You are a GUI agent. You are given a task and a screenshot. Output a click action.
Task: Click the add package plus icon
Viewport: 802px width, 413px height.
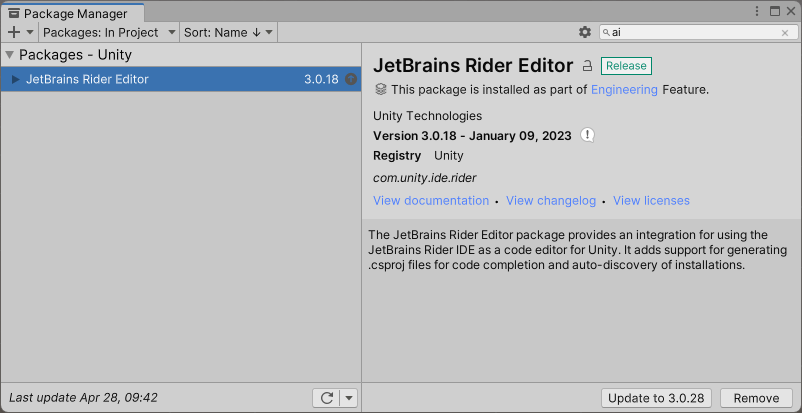pos(14,32)
